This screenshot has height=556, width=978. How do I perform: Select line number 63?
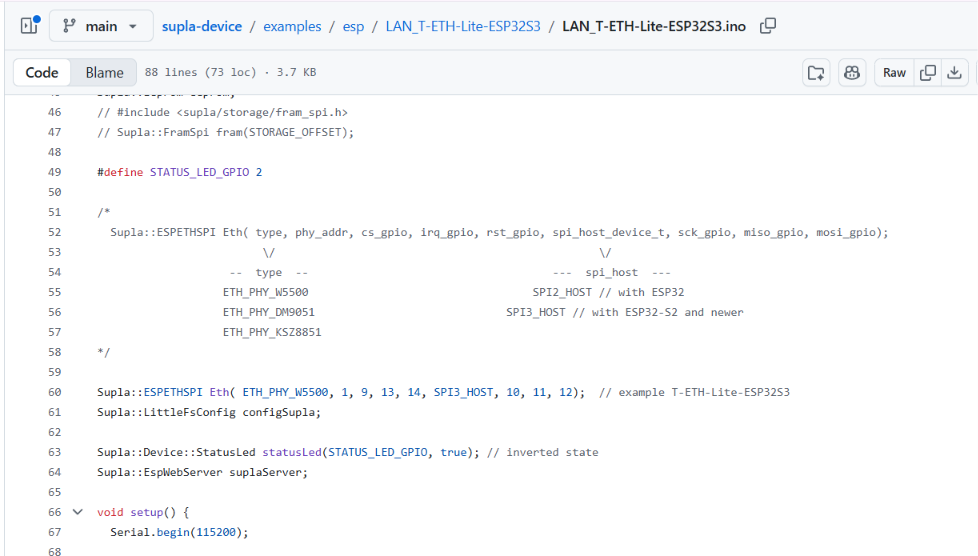tap(55, 452)
